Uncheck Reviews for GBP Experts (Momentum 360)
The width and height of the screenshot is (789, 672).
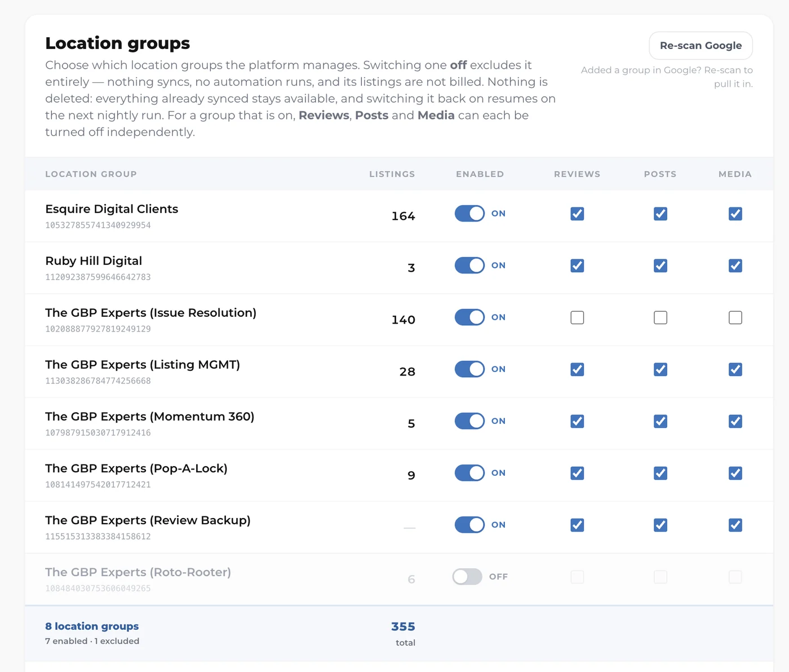coord(577,421)
